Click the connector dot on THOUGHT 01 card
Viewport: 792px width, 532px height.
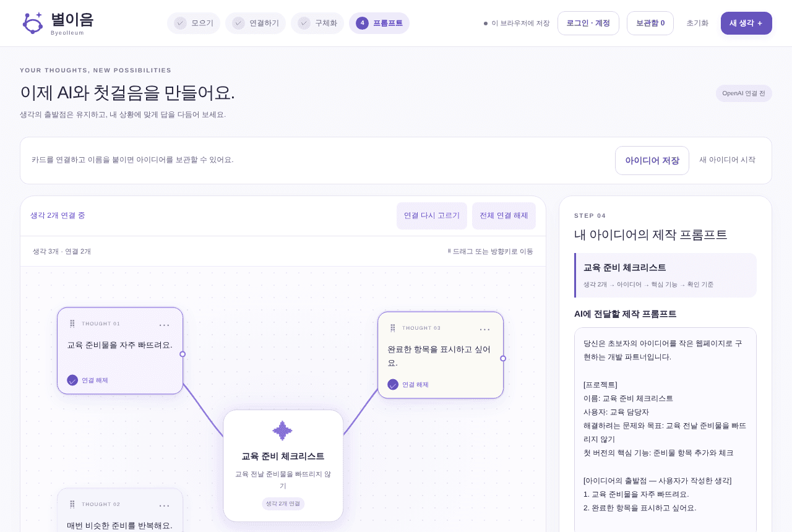[x=183, y=354]
